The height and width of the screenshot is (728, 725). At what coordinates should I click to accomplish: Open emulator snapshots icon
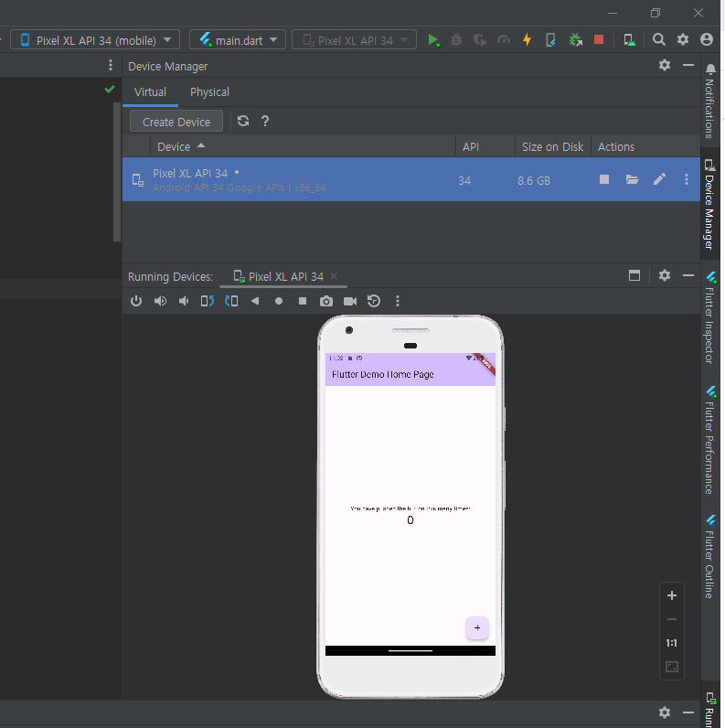click(374, 301)
